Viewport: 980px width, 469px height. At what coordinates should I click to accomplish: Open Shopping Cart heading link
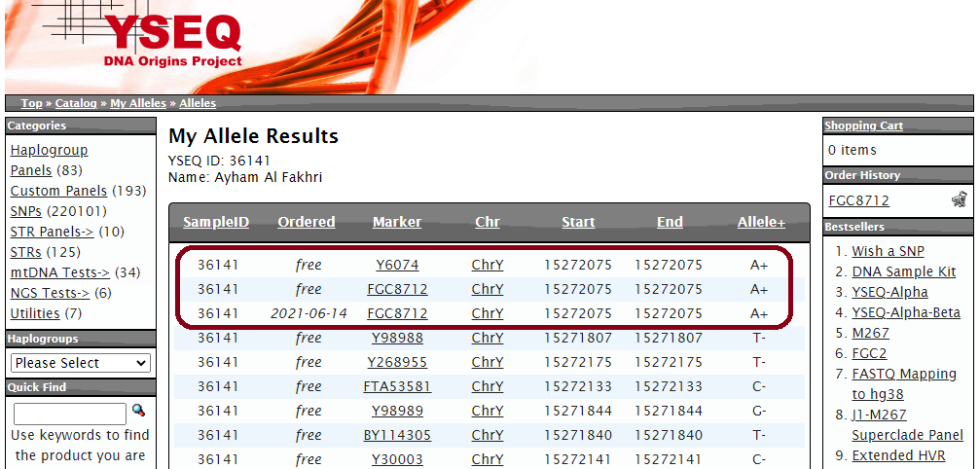click(863, 126)
